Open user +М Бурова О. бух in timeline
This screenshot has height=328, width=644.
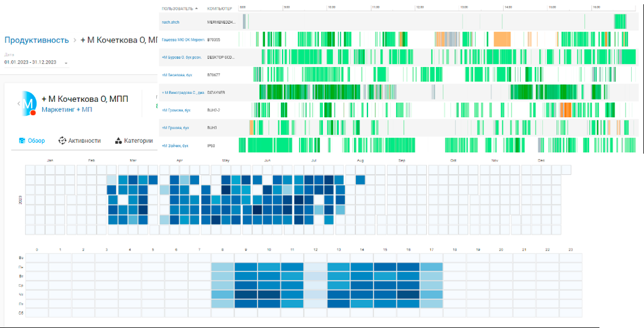[x=181, y=57]
